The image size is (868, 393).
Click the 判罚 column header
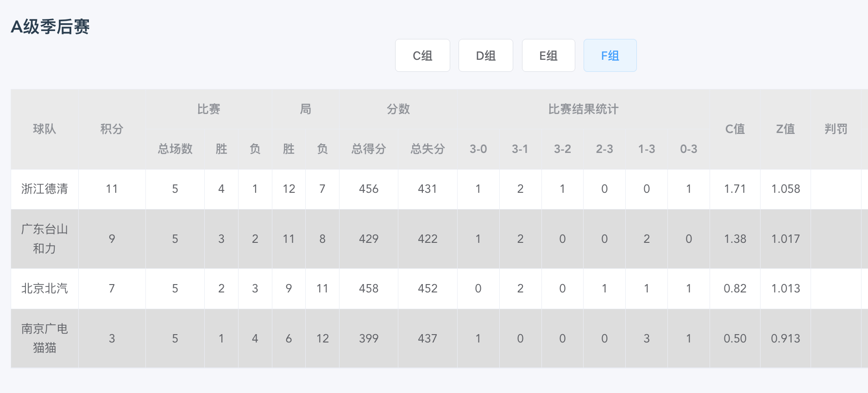836,129
